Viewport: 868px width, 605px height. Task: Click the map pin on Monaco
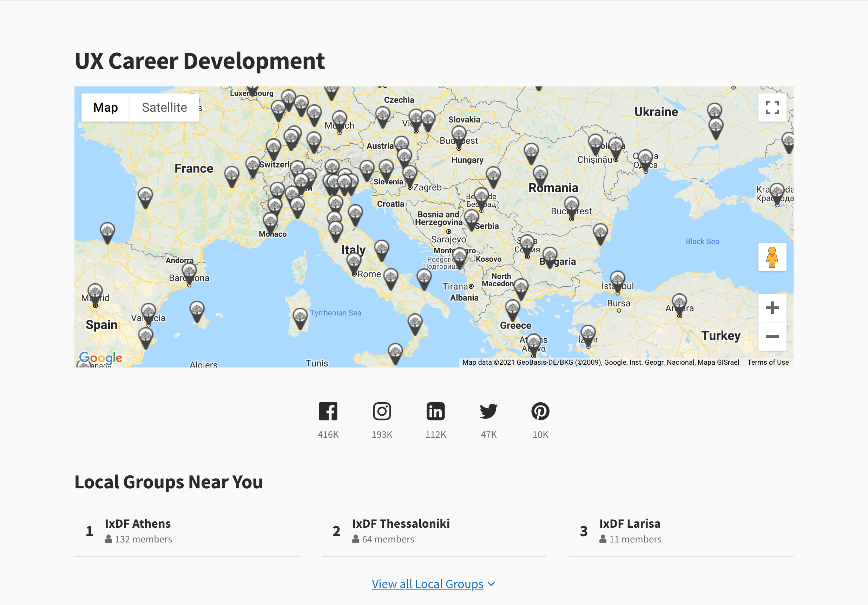pos(270,223)
